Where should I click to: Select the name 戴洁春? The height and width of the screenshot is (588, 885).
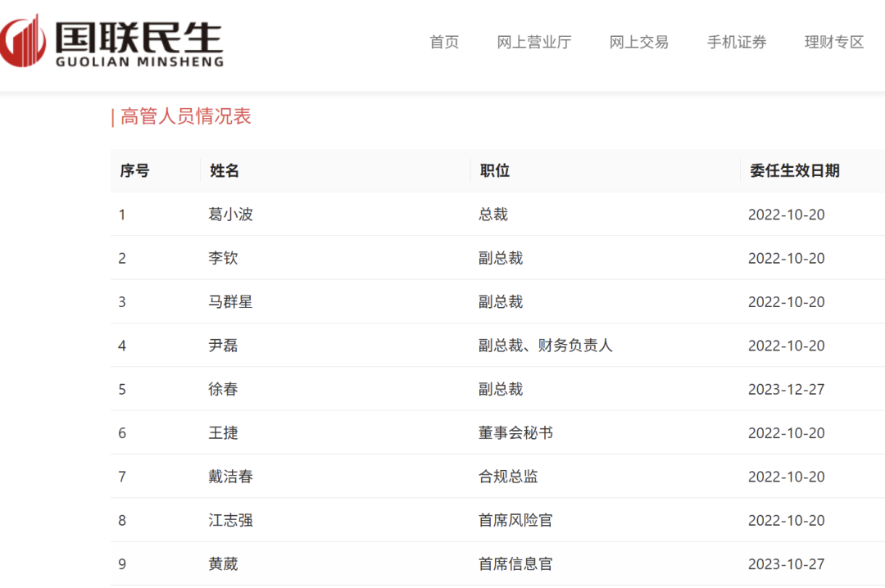point(230,477)
